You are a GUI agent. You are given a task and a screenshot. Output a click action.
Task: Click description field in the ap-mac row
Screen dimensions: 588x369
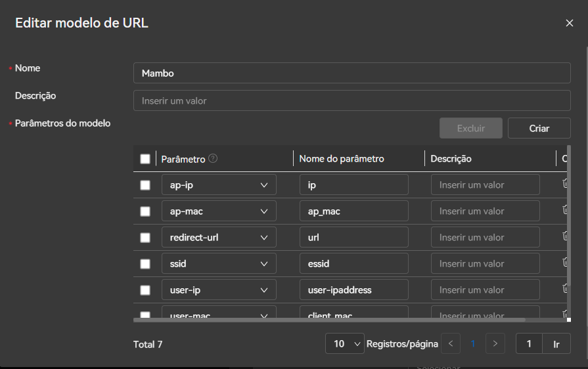(x=486, y=211)
